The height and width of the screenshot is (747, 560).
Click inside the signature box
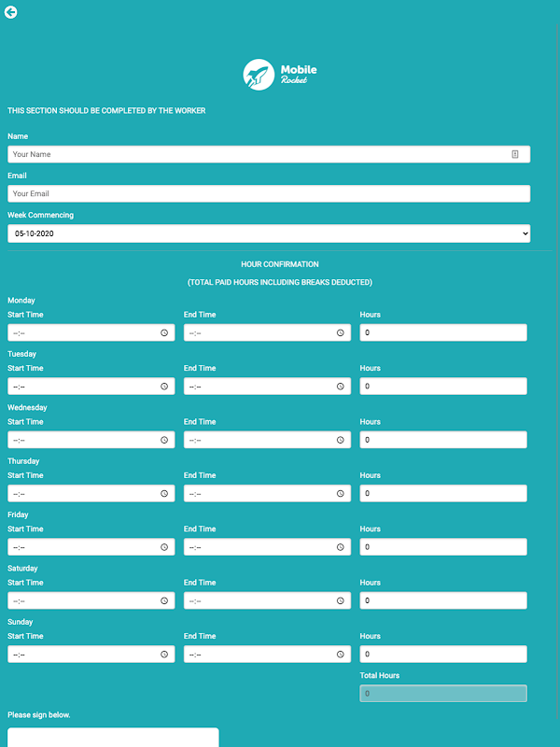coord(113,738)
